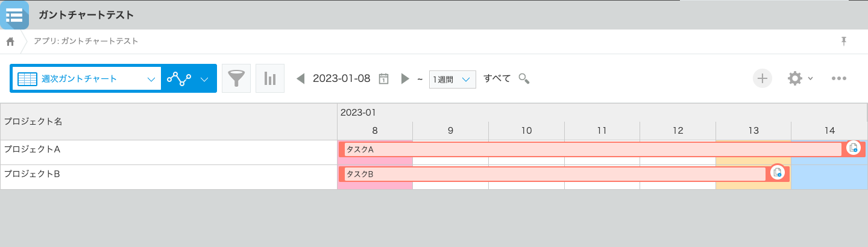Click the magnifier search icon
Viewport: 868px width, 247px height.
click(x=524, y=78)
